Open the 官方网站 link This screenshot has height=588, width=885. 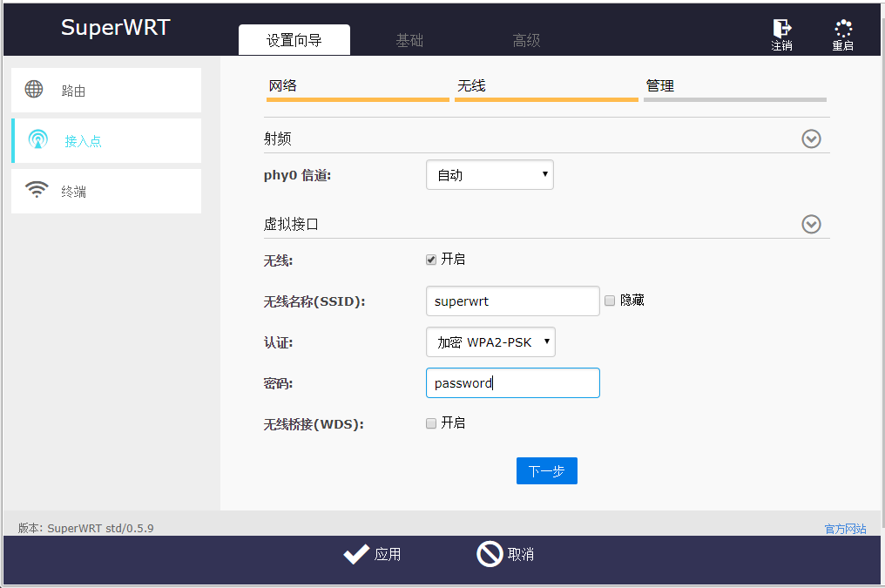pyautogui.click(x=845, y=529)
